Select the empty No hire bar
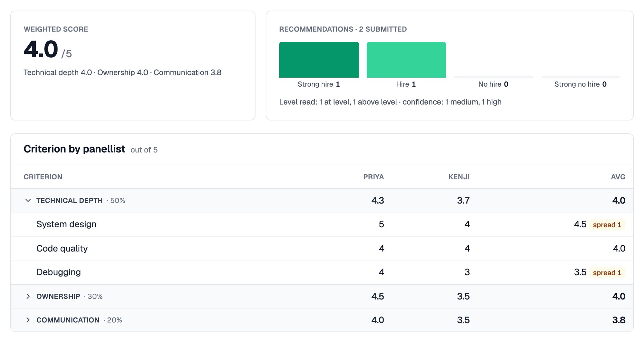 [493, 77]
